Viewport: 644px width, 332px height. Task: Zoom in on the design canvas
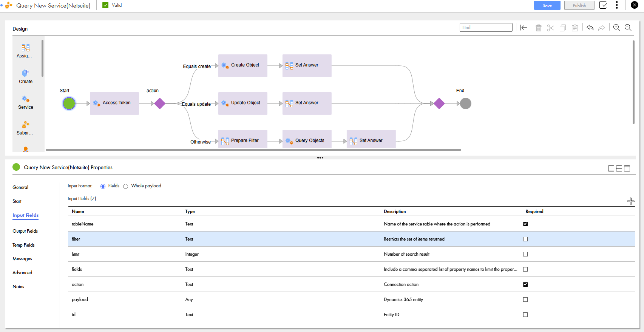(616, 28)
